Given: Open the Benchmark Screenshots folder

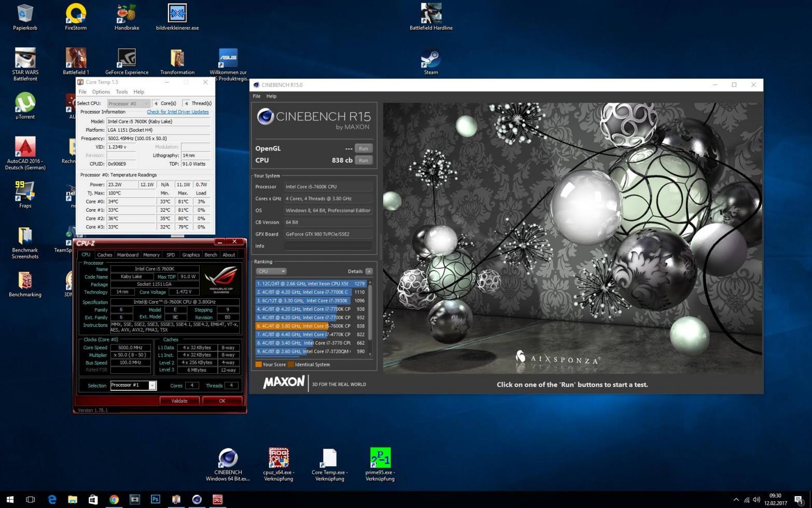Looking at the screenshot, I should click(x=25, y=242).
